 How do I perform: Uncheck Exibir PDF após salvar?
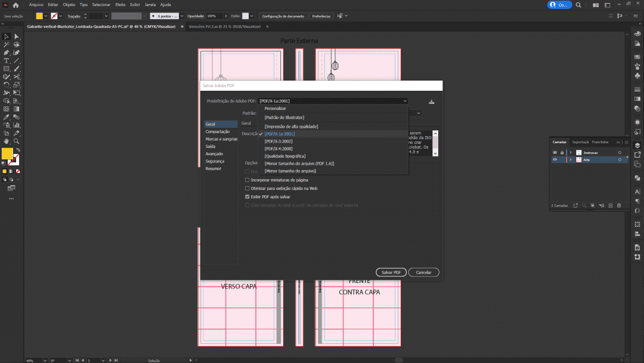click(247, 196)
